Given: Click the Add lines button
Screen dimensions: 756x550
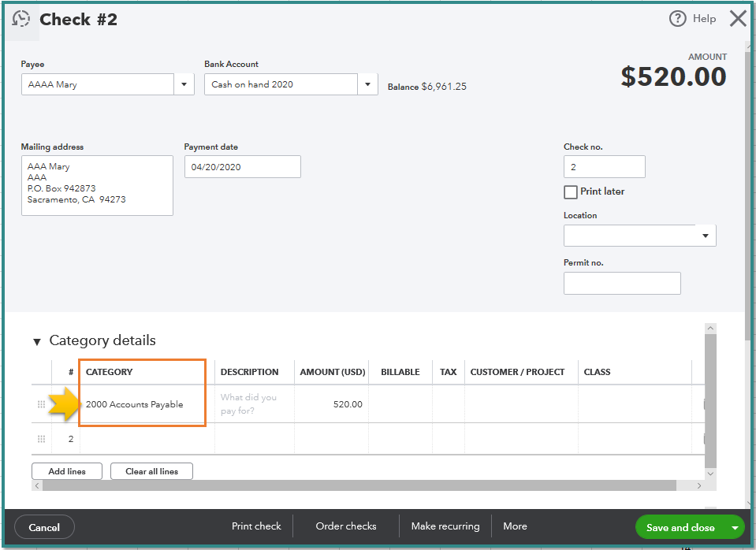Looking at the screenshot, I should coord(67,471).
